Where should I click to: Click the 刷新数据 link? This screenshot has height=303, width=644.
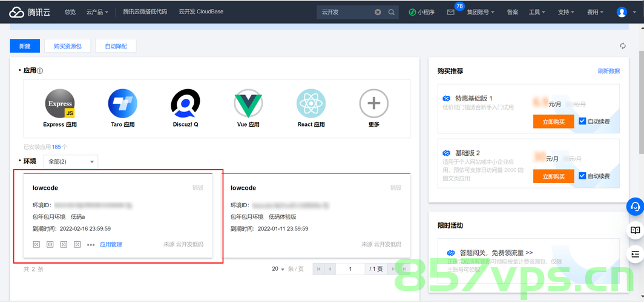click(609, 71)
